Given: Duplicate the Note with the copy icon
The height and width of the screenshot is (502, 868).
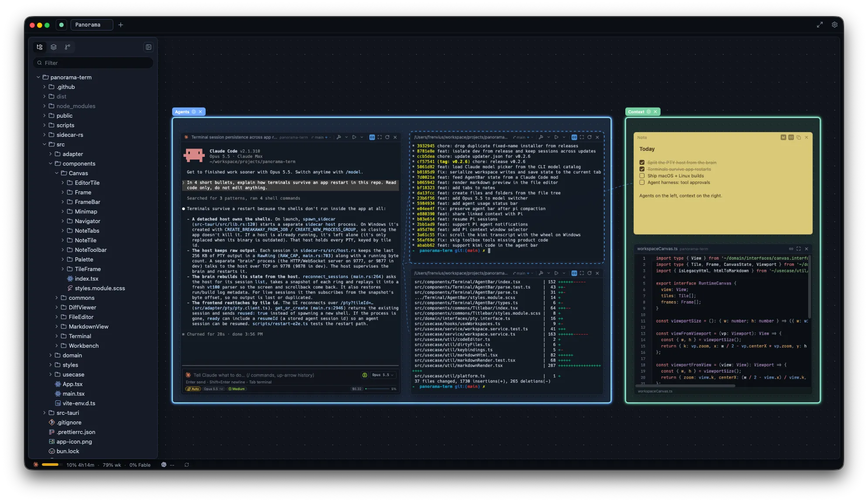Looking at the screenshot, I should coord(799,137).
